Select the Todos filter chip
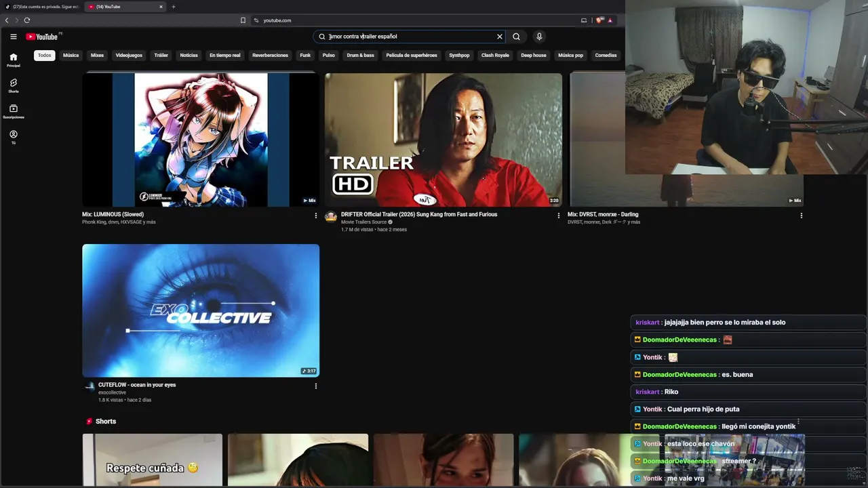The image size is (868, 488). pyautogui.click(x=45, y=56)
